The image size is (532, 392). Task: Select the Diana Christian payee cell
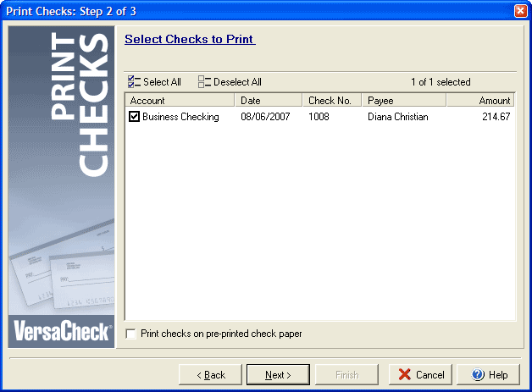(398, 117)
